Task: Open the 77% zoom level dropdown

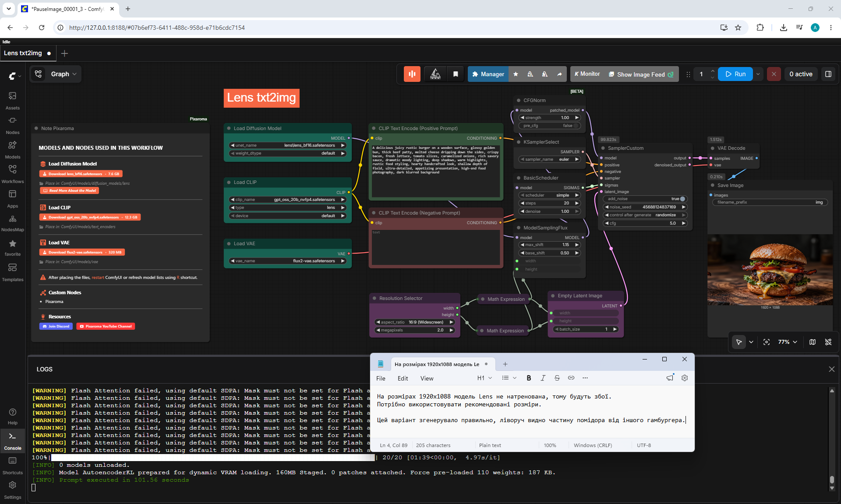Action: pos(787,342)
